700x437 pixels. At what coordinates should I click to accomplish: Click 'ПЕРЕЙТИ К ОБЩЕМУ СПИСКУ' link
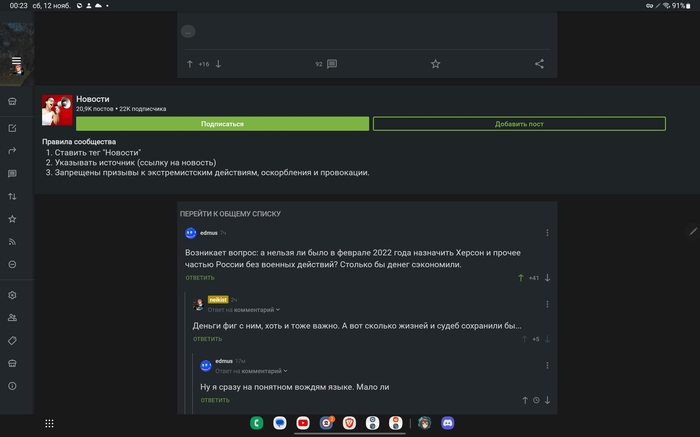click(230, 214)
